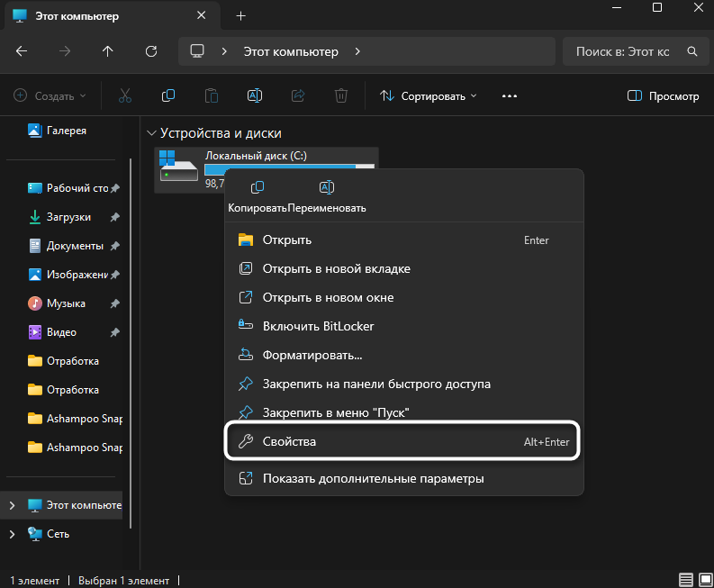714x588 pixels.
Task: Expand the Network tree node
Action: click(x=12, y=534)
